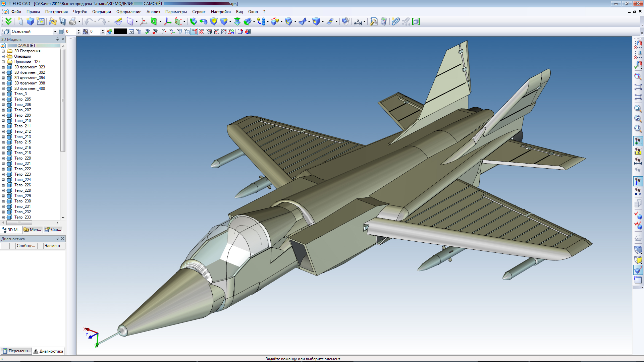Click the coordinate system creation icon
Image resolution: width=644 pixels, height=362 pixels.
point(167,22)
